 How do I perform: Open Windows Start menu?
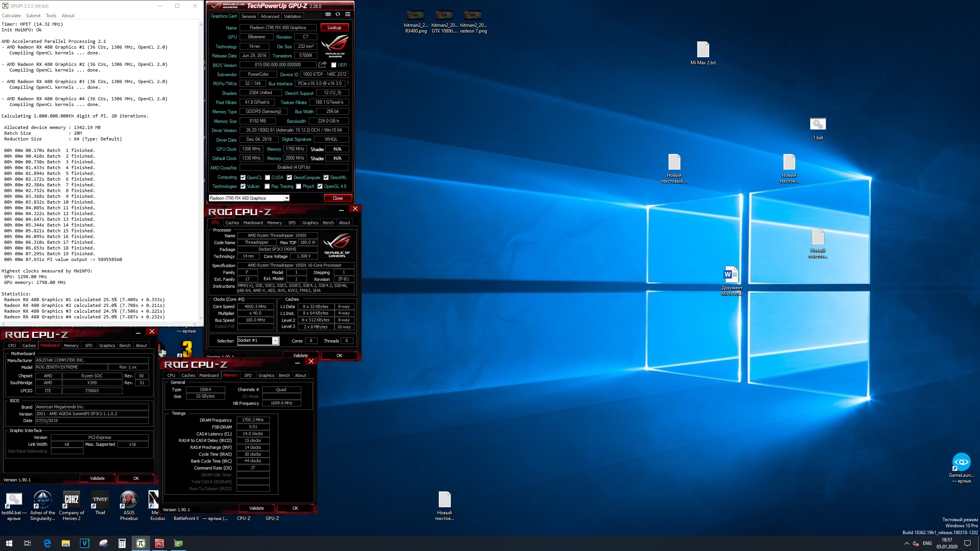click(x=9, y=543)
